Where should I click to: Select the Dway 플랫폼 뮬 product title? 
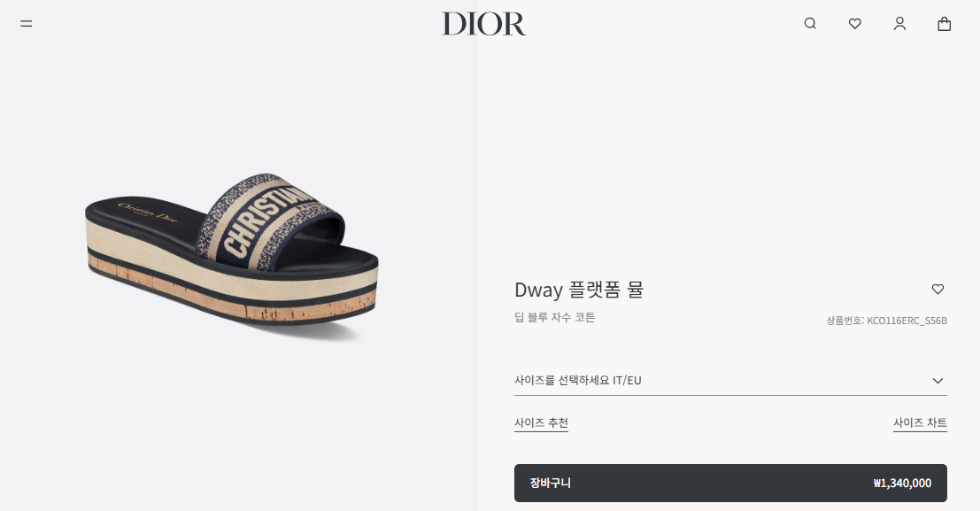tap(579, 290)
